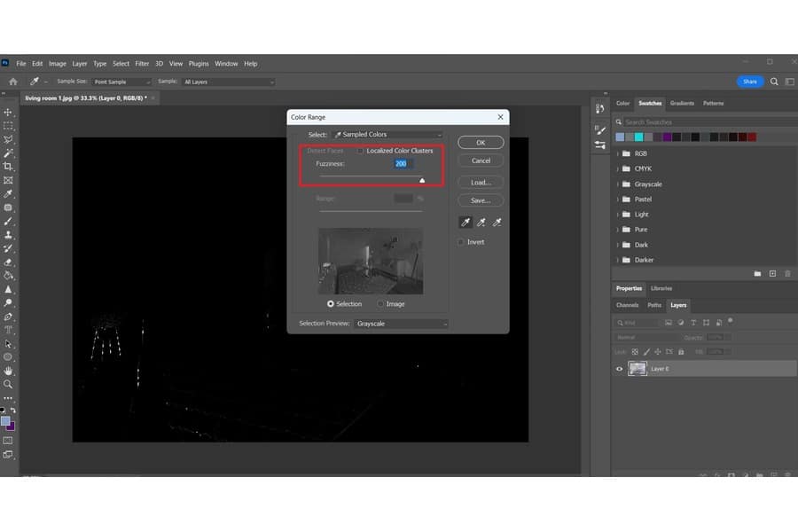
Task: Select the Move tool
Action: click(x=8, y=112)
